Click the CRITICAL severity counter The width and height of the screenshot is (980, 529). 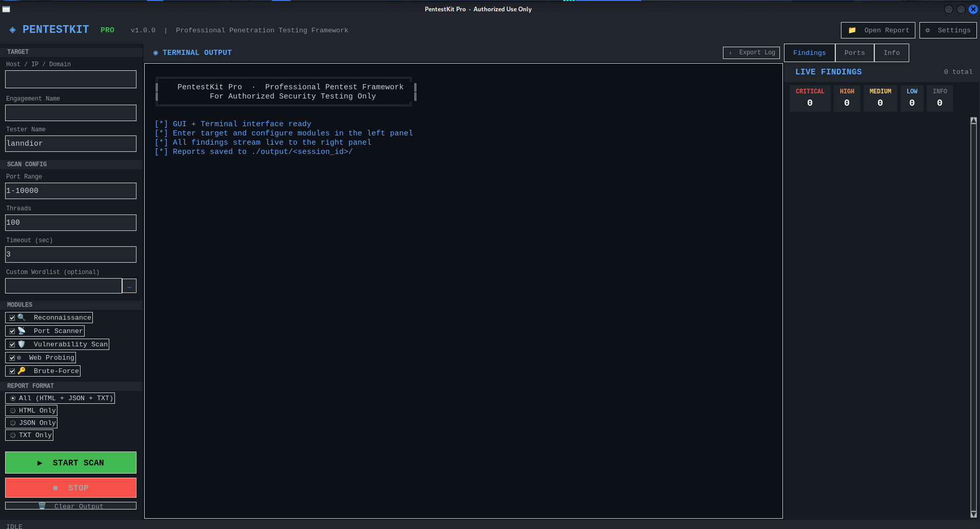pos(810,98)
